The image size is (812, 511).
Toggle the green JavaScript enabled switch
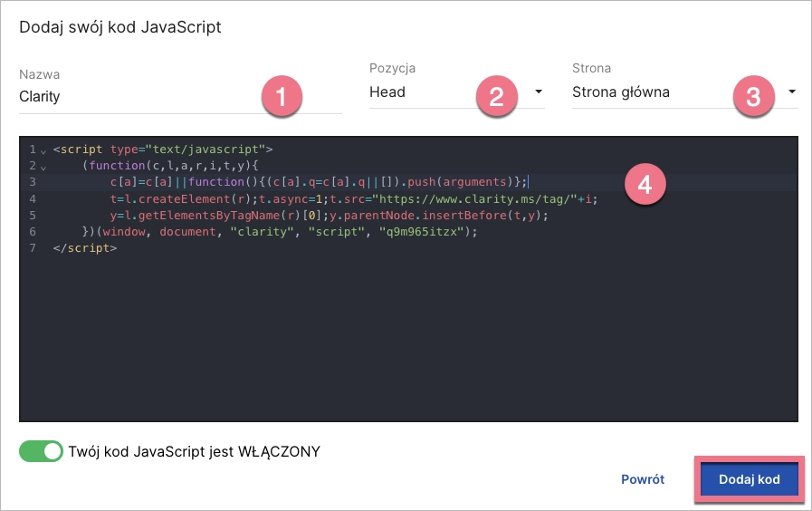click(41, 451)
